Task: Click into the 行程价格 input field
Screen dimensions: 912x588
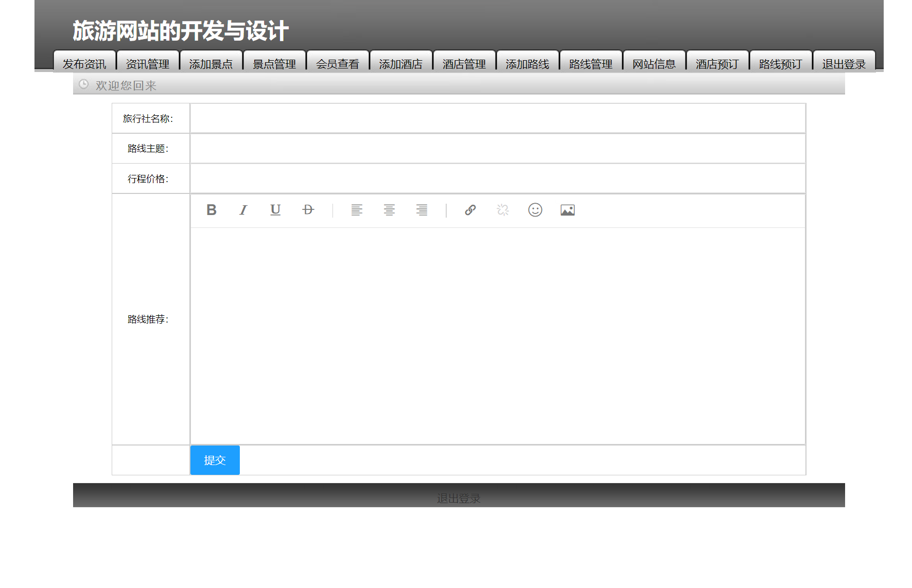Action: [498, 179]
